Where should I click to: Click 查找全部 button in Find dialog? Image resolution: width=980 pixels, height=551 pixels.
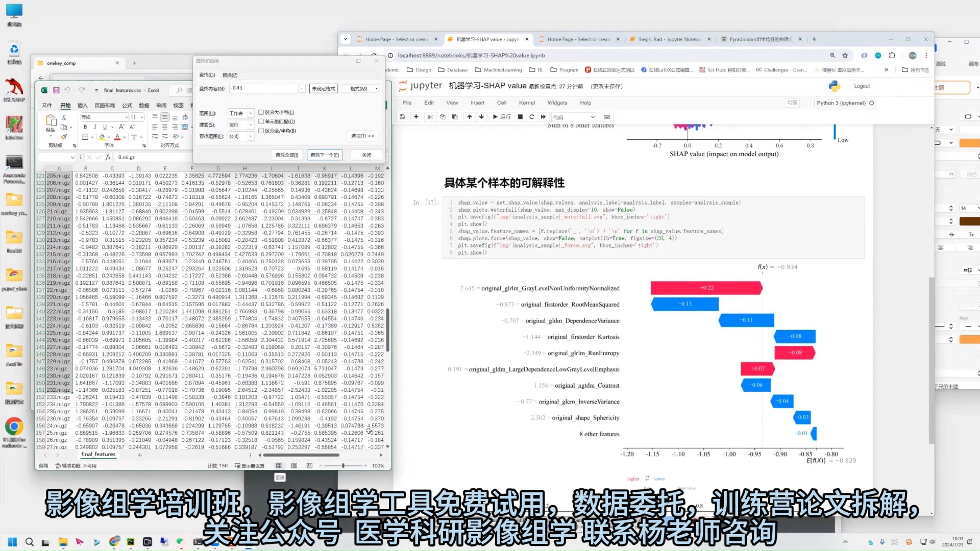287,154
